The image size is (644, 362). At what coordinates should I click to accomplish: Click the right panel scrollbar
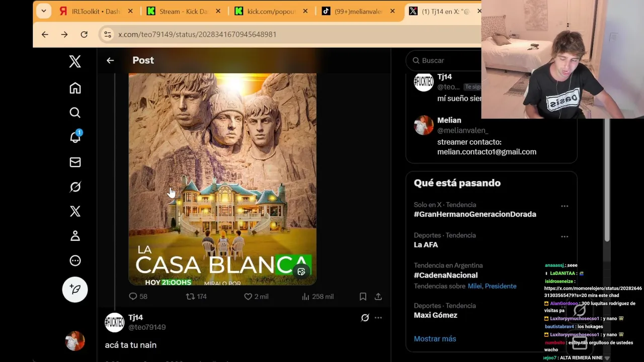tap(606, 180)
